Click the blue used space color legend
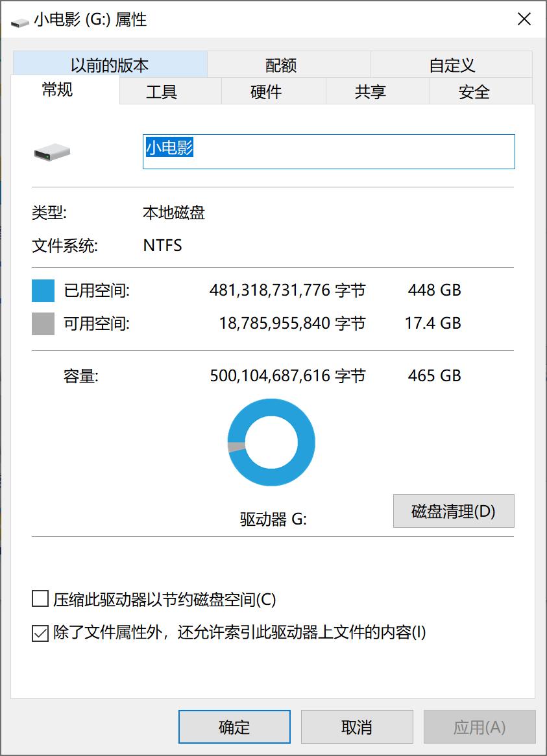547x756 pixels. click(42, 290)
